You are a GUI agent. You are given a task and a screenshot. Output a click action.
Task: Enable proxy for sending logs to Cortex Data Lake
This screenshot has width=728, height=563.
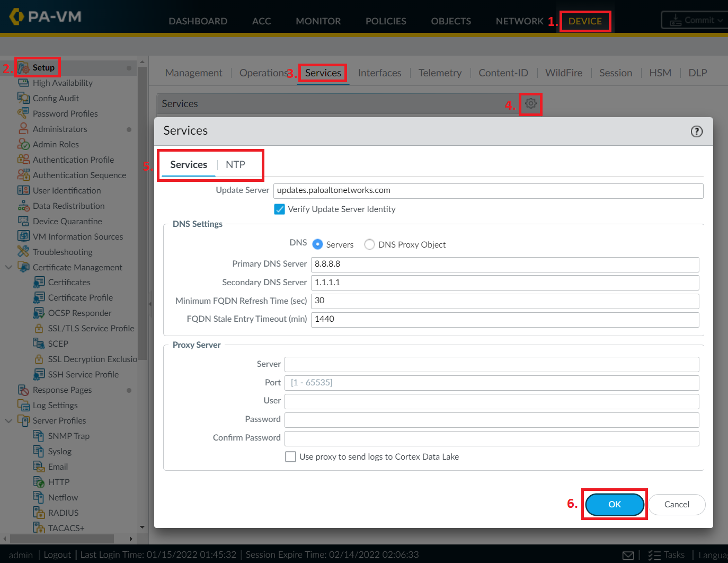tap(290, 456)
